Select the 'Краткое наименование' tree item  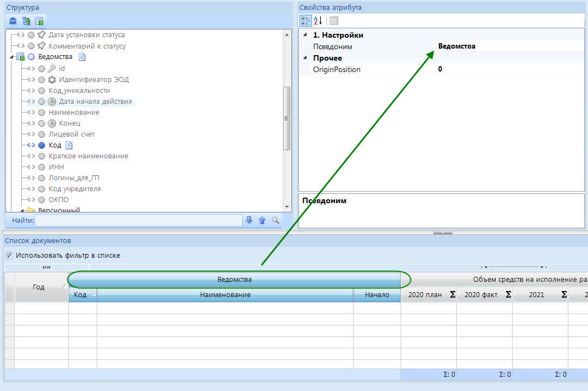(88, 156)
